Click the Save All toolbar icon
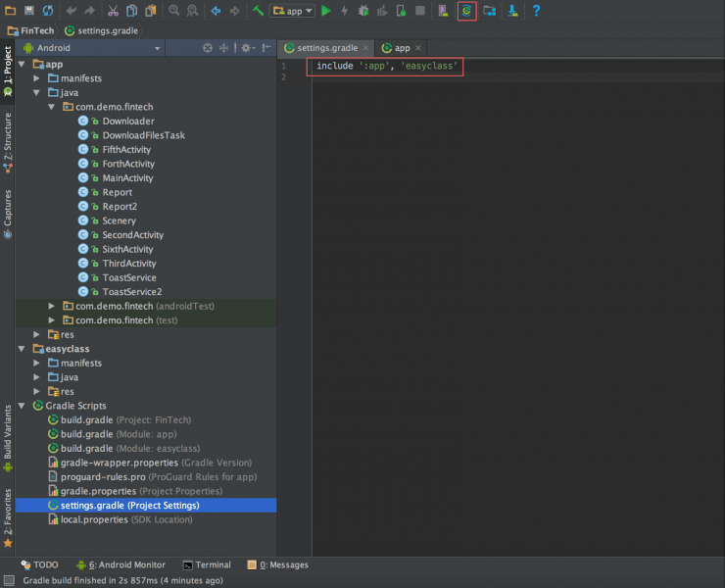Screen dimensions: 725x588 point(29,11)
